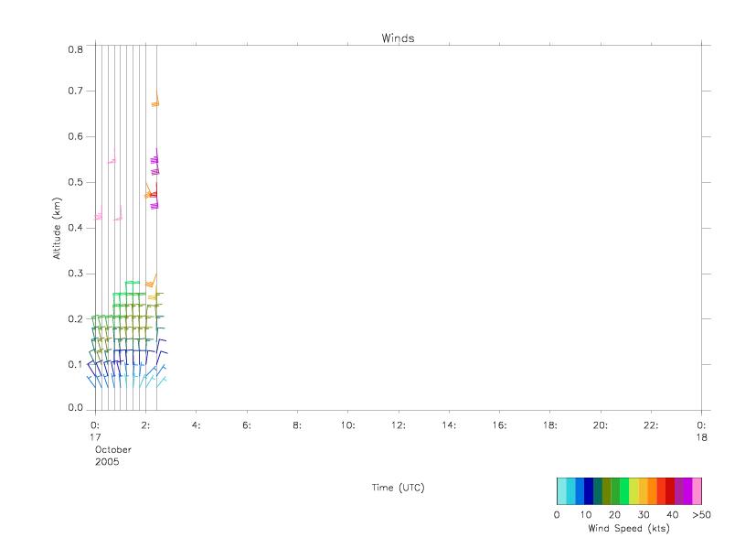Viewport: 756px width, 559px height.
Task: Click the '18:' time tick label
Action: (550, 425)
